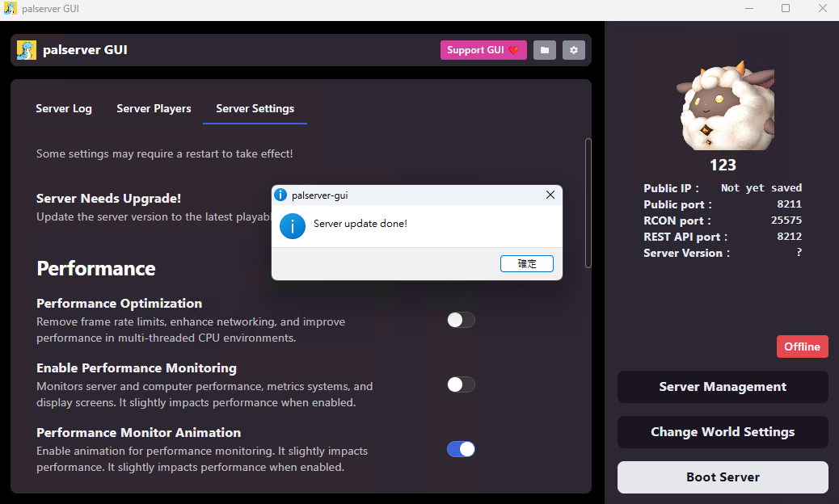The width and height of the screenshot is (839, 504).
Task: Click the Boot Server button
Action: tap(723, 477)
